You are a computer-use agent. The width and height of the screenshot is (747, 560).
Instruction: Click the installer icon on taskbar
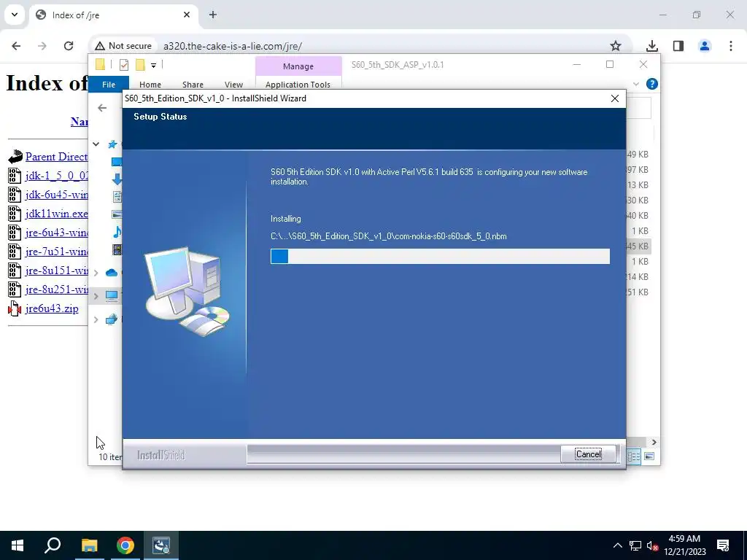point(161,545)
